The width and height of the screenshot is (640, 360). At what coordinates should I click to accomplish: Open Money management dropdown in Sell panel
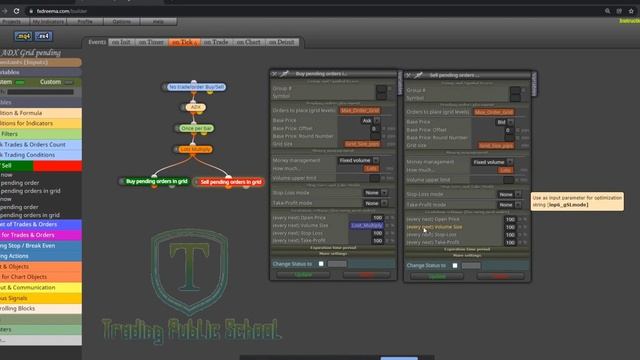[x=492, y=162]
